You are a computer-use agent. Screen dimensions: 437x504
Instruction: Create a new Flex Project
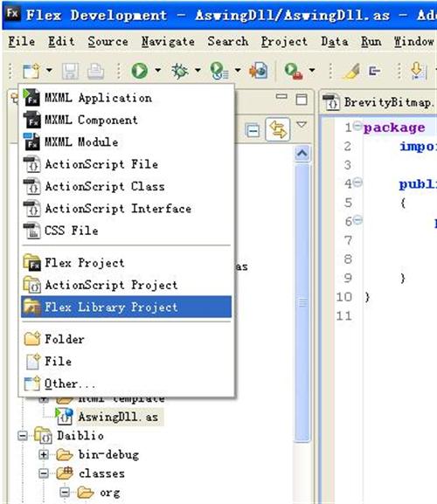click(x=126, y=263)
